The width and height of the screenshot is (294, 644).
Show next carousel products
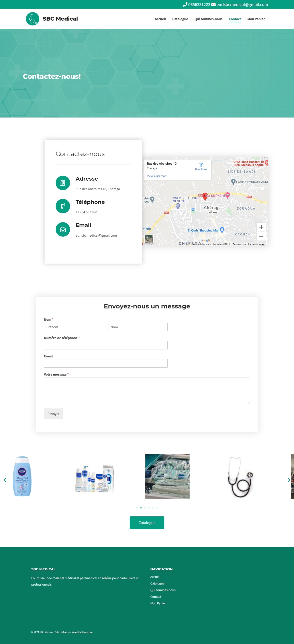coord(289,480)
